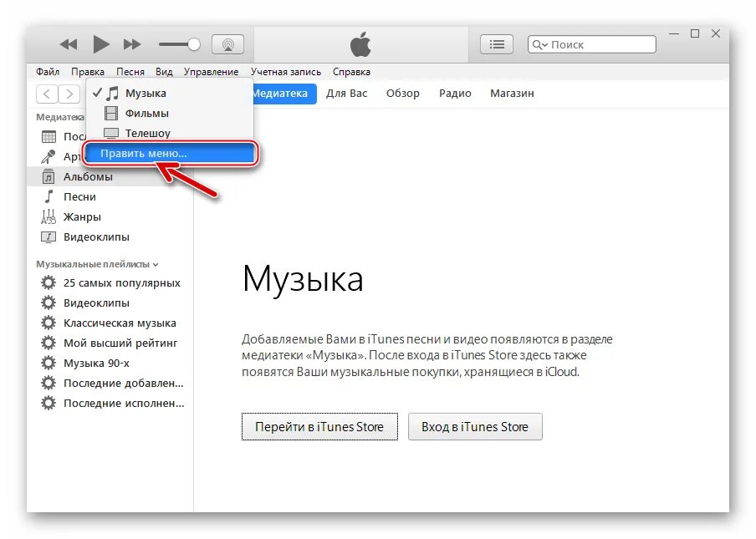Viewport: 756px width, 539px height.
Task: Open the Управление menu
Action: [212, 72]
